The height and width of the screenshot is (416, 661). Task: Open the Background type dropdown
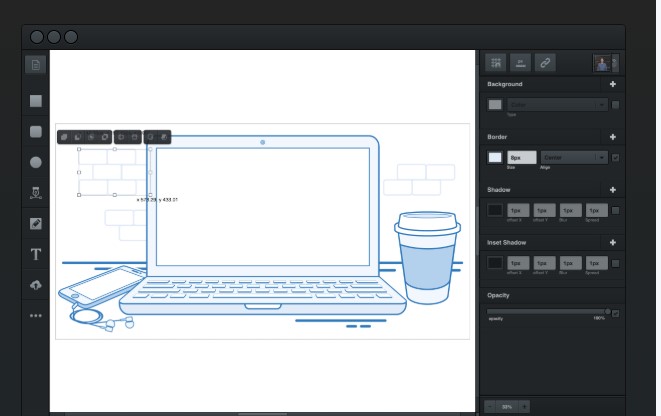coord(557,105)
